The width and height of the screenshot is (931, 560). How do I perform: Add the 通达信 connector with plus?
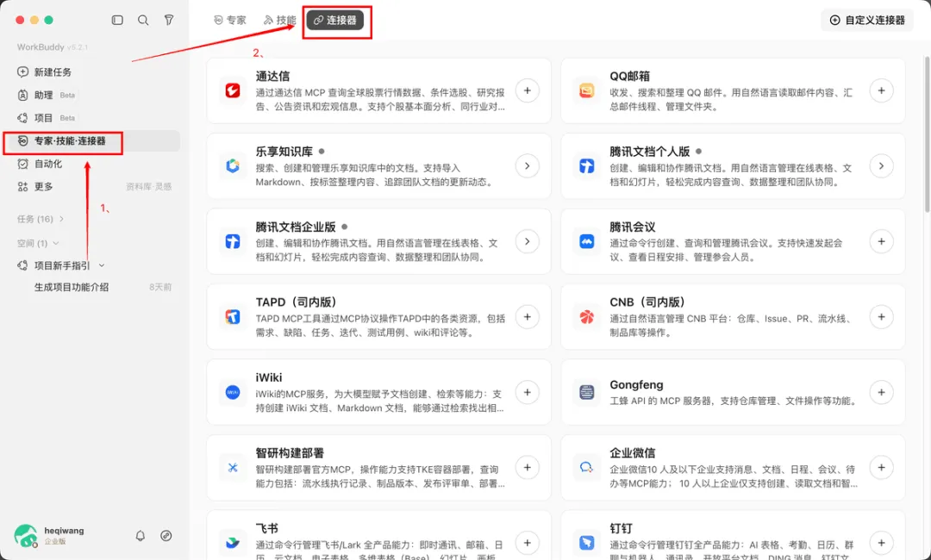528,90
